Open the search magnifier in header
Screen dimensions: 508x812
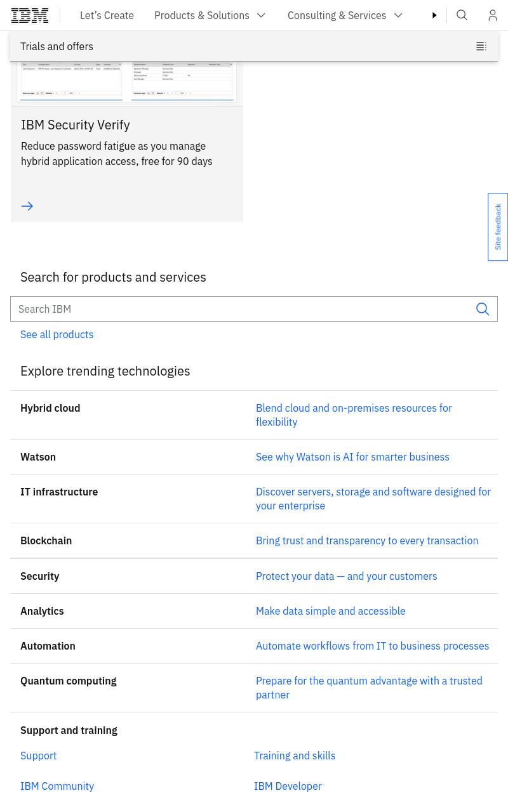[462, 15]
